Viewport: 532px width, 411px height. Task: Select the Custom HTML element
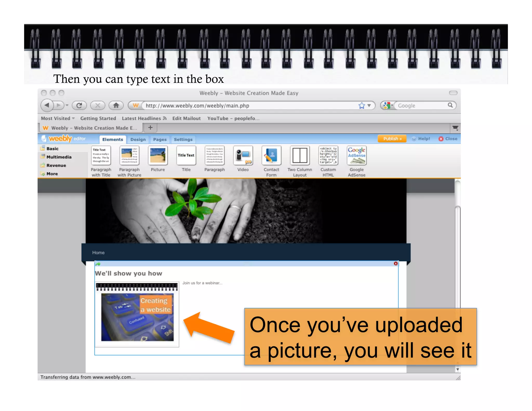tap(328, 161)
